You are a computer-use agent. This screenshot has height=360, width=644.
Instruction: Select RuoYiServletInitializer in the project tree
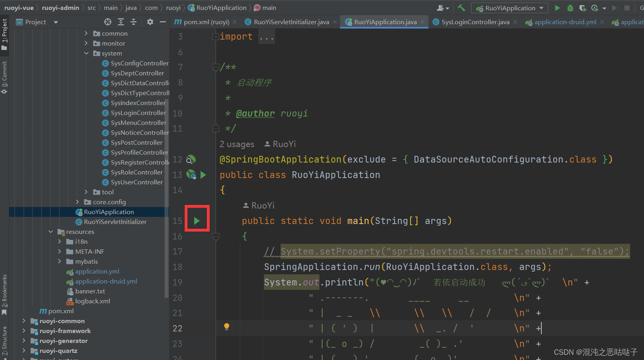tap(115, 222)
